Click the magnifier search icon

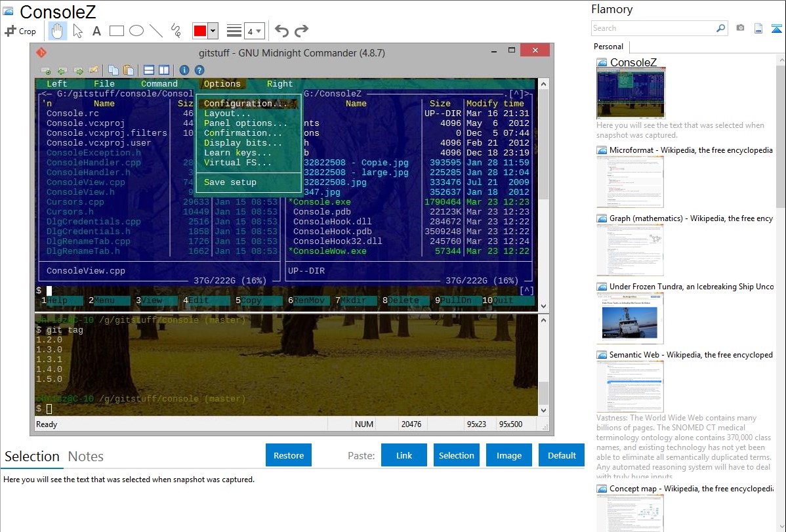click(x=720, y=28)
